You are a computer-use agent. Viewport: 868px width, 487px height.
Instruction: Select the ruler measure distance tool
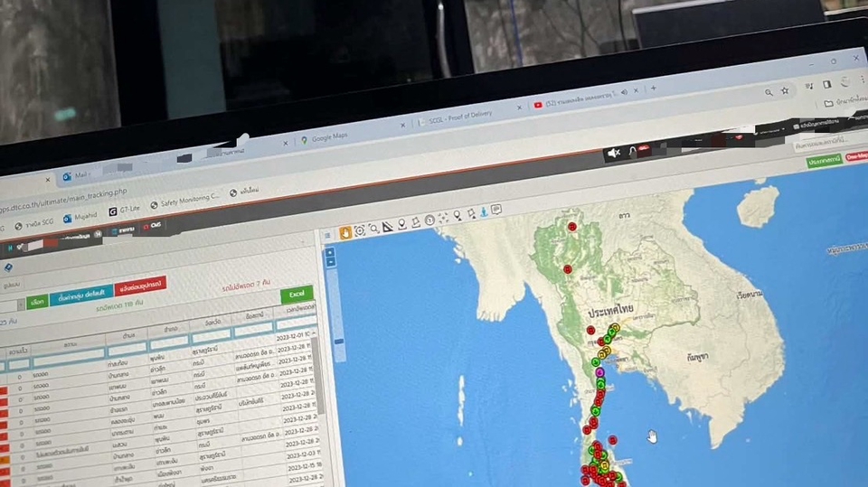point(388,227)
